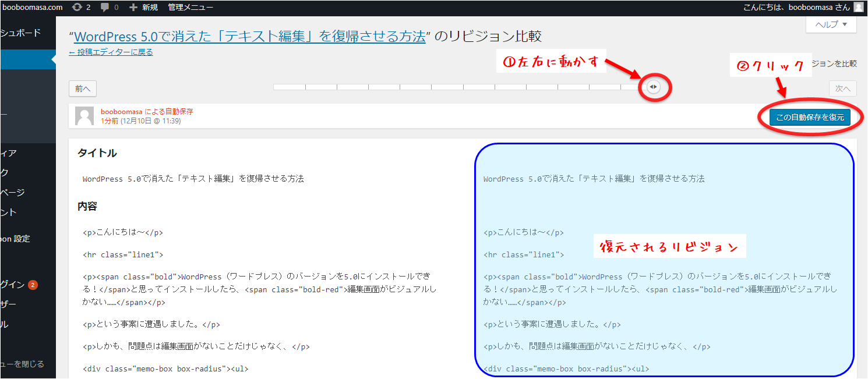Click the user avatar in the admin bar
The width and height of the screenshot is (868, 379).
(x=859, y=8)
